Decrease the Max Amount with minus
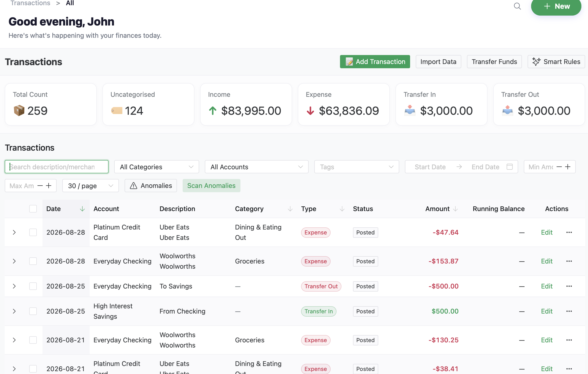The width and height of the screenshot is (588, 374). [x=40, y=186]
